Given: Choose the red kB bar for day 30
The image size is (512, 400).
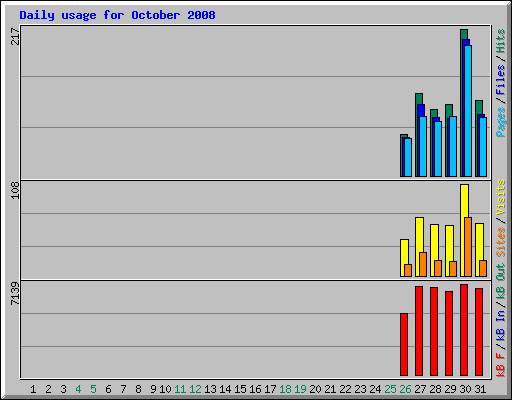Looking at the screenshot, I should coord(464,330).
